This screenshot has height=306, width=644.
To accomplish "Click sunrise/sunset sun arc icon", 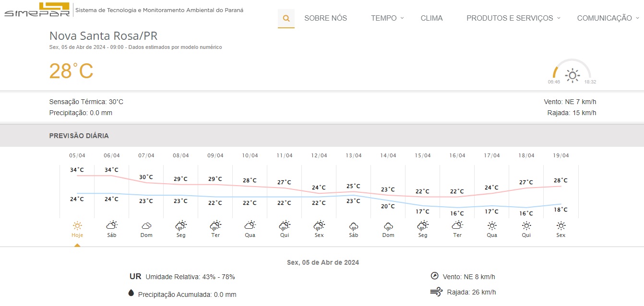I will pos(572,74).
